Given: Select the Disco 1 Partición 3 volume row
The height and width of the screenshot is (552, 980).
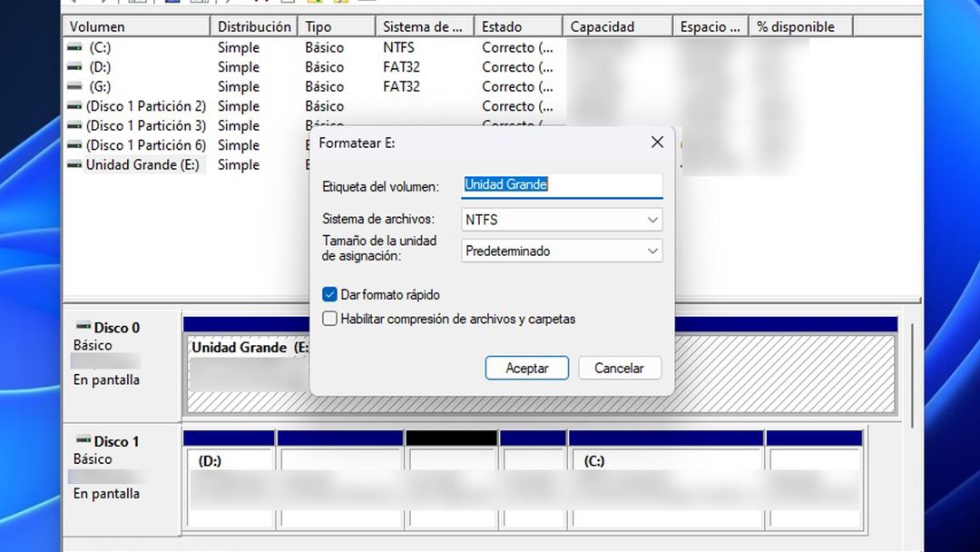Looking at the screenshot, I should 145,125.
